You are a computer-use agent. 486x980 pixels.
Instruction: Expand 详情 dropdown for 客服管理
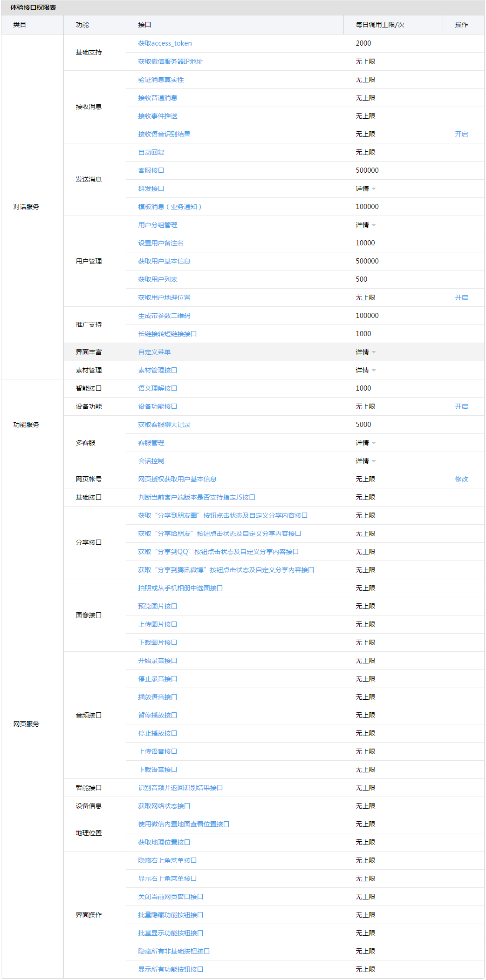pyautogui.click(x=365, y=443)
